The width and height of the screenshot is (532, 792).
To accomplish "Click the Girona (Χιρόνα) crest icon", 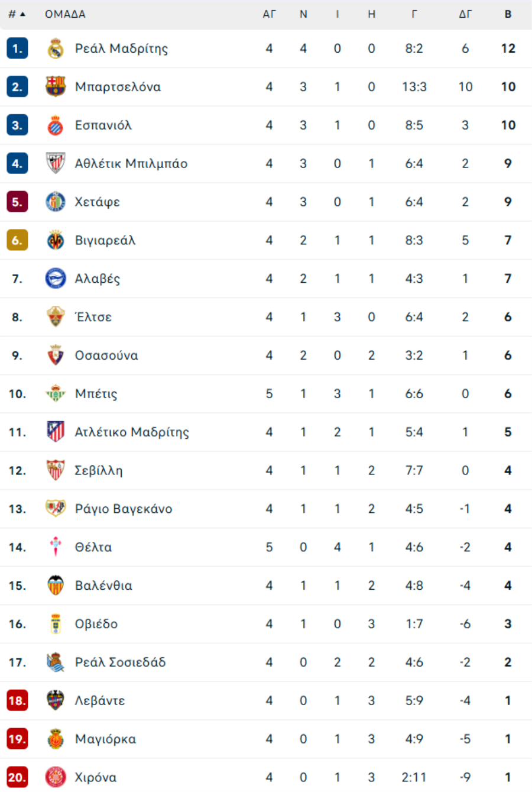I will (x=56, y=777).
